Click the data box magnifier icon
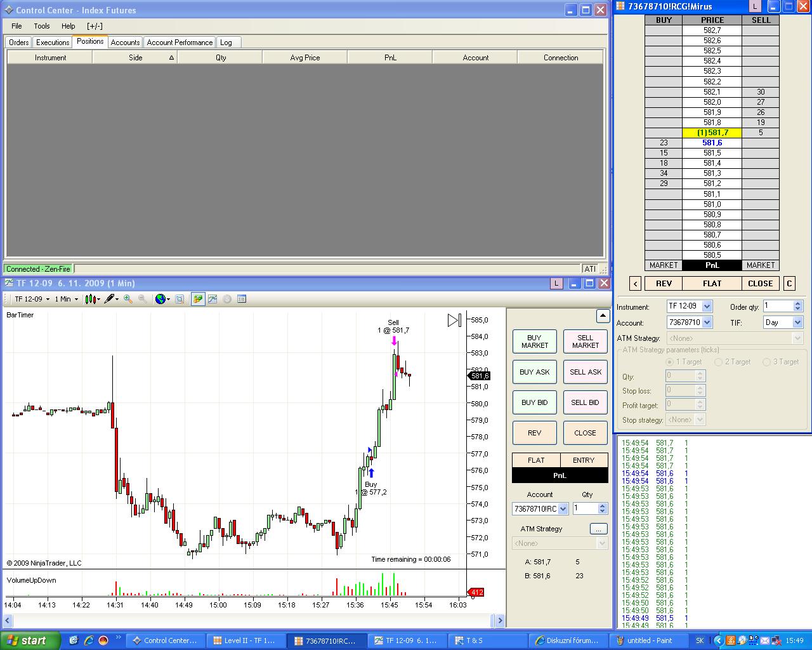This screenshot has width=812, height=650. tap(180, 299)
